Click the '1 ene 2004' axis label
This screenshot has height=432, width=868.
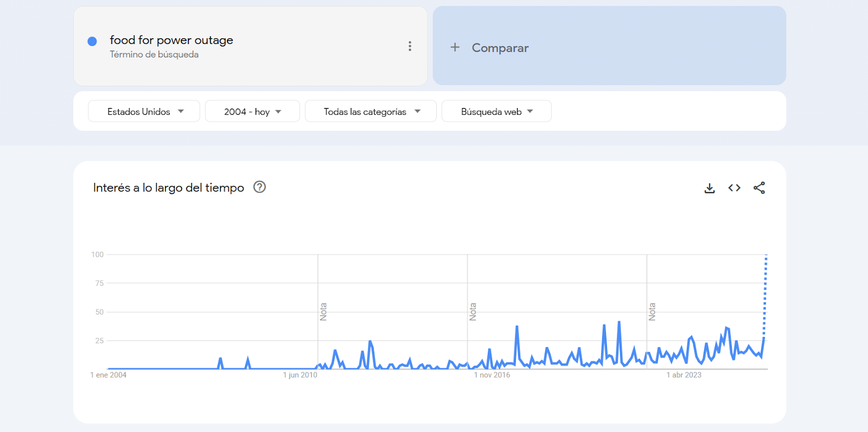[x=108, y=375]
